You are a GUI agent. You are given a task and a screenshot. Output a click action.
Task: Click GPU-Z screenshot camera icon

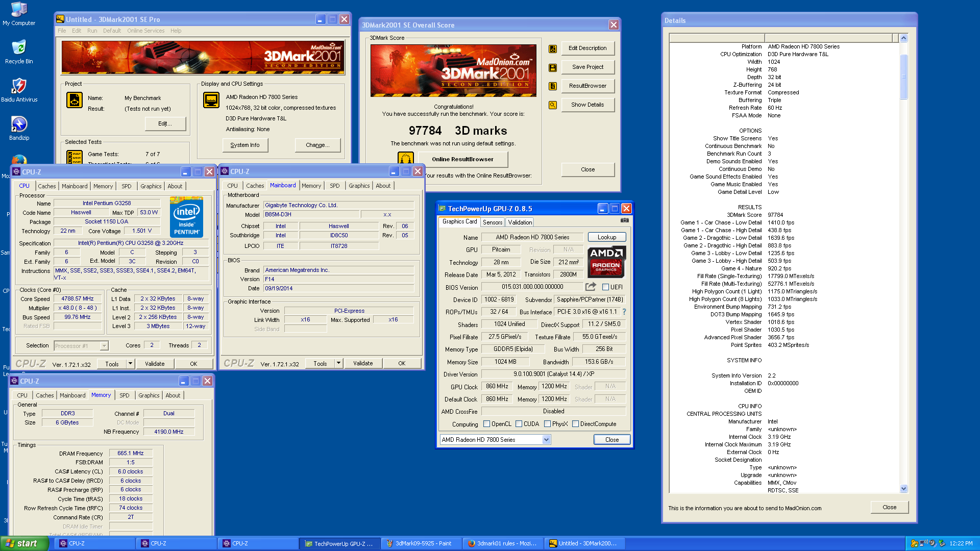coord(624,220)
